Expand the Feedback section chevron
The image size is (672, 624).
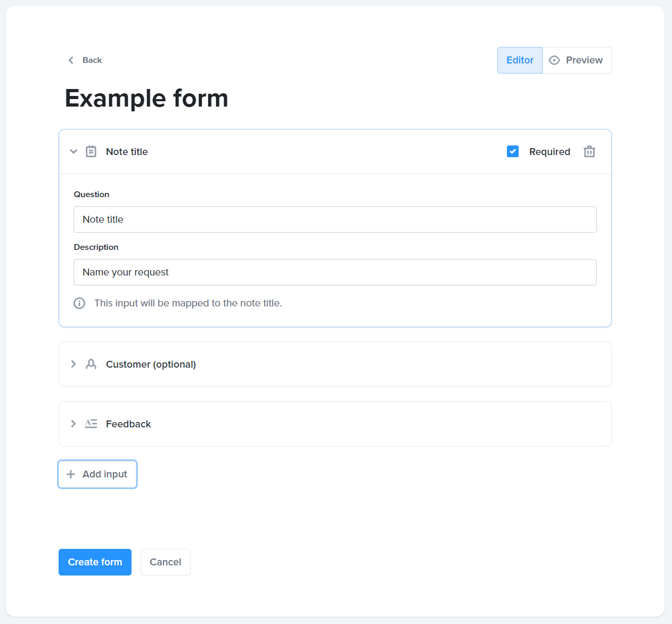(x=73, y=424)
